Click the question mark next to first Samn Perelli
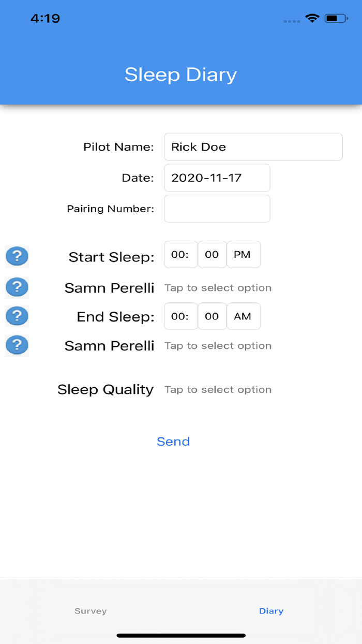362x644 pixels. coord(17,287)
